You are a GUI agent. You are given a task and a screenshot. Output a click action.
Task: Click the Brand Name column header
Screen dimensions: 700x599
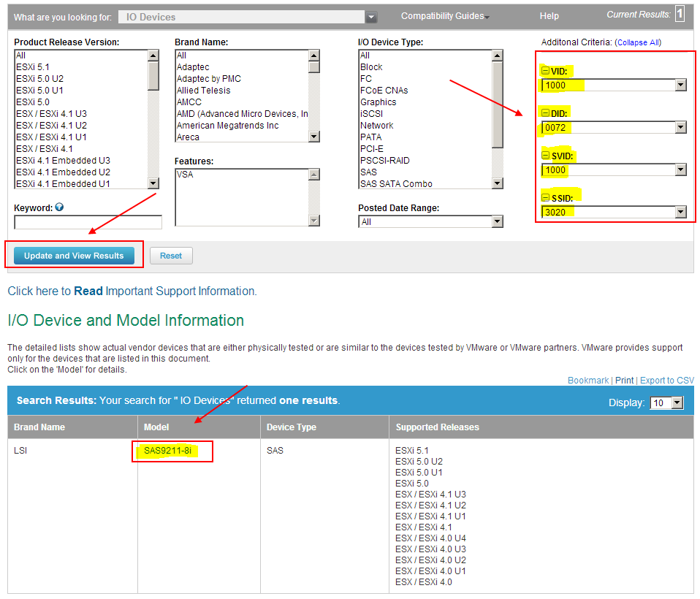coord(39,427)
